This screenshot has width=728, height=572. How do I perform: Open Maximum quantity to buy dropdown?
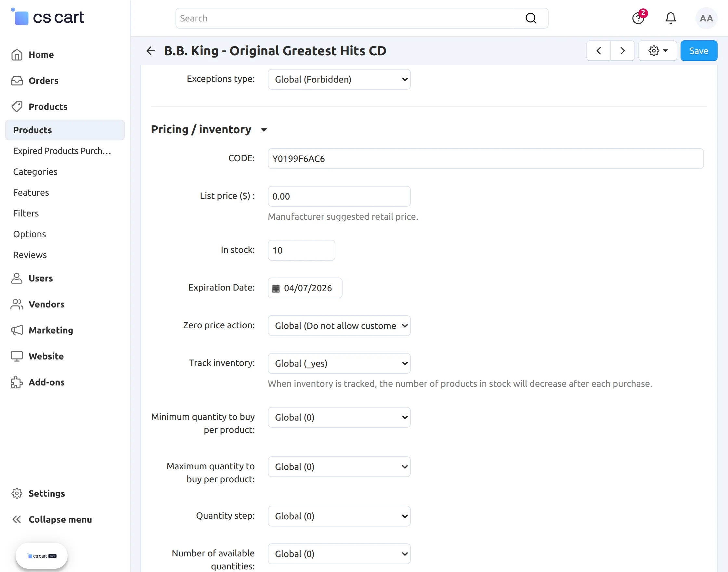click(x=339, y=467)
